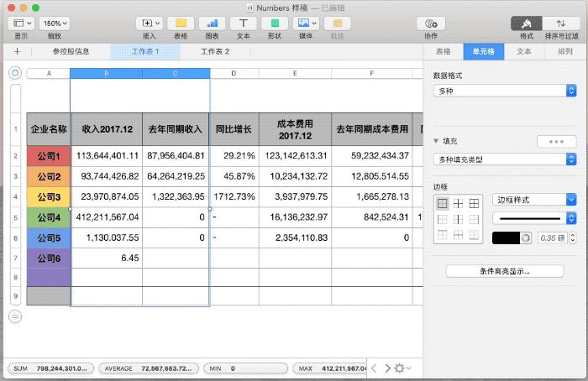Select the cell 2,354,110.83
This screenshot has width=588, height=381.
click(x=295, y=237)
